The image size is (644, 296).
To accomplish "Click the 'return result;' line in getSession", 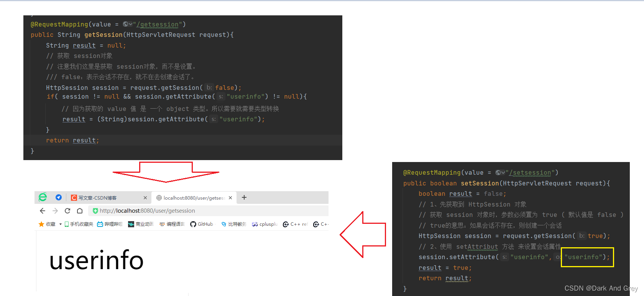I will (72, 141).
